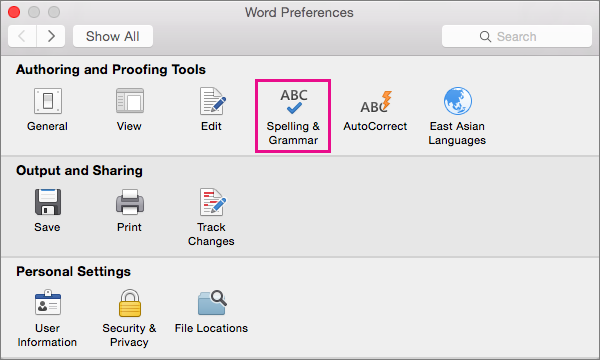Go back with the left arrow button
This screenshot has height=360, width=600.
coord(22,36)
